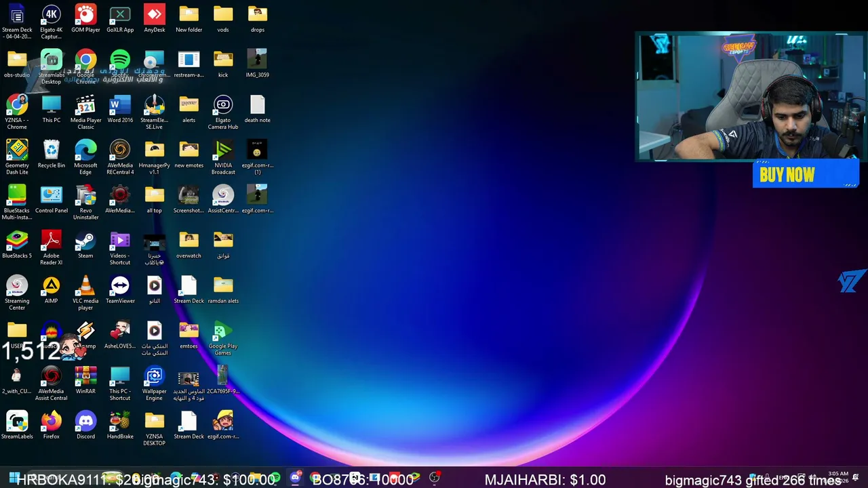Select the Revo Uninstaller icon
The height and width of the screenshot is (488, 868).
(x=85, y=203)
